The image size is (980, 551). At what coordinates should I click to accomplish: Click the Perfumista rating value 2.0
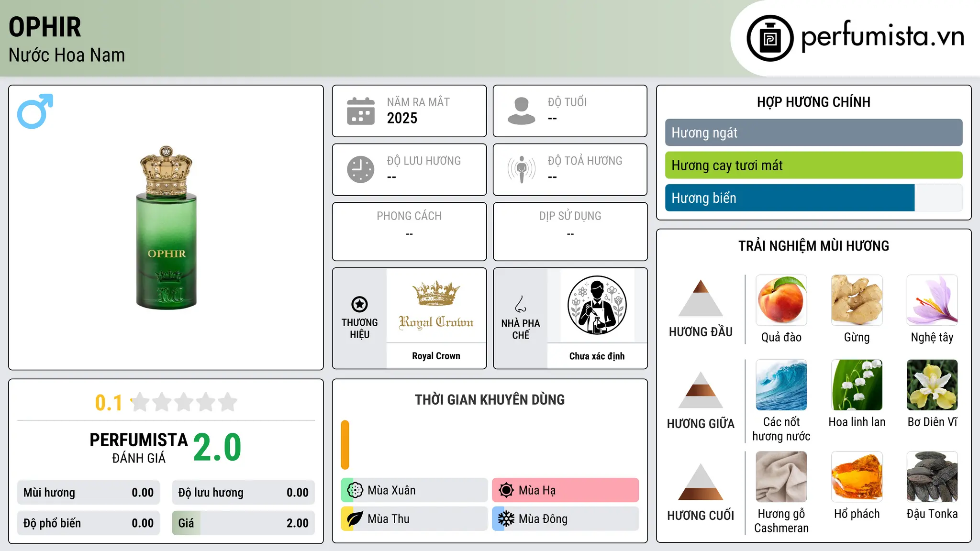tap(217, 447)
